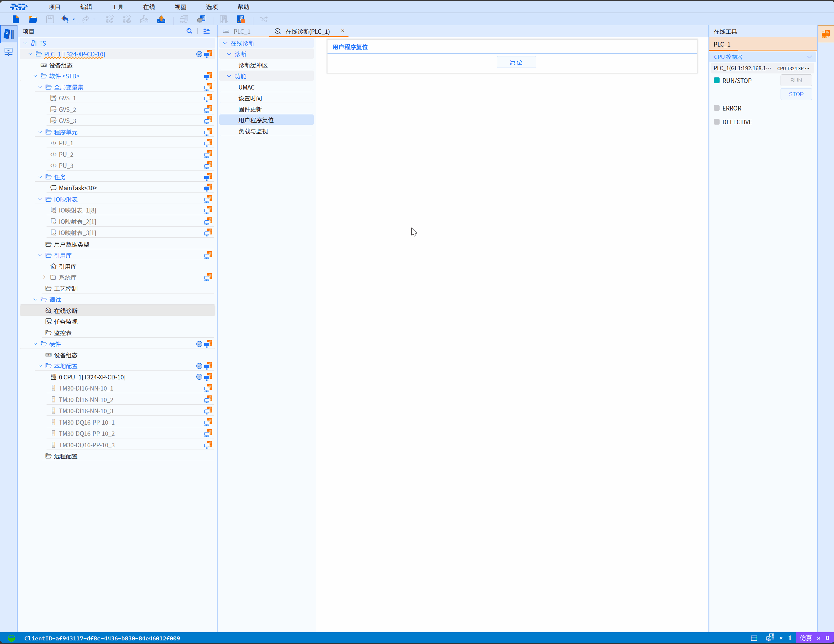The image size is (834, 644).
Task: Click the ERROR status indicator
Action: [716, 108]
